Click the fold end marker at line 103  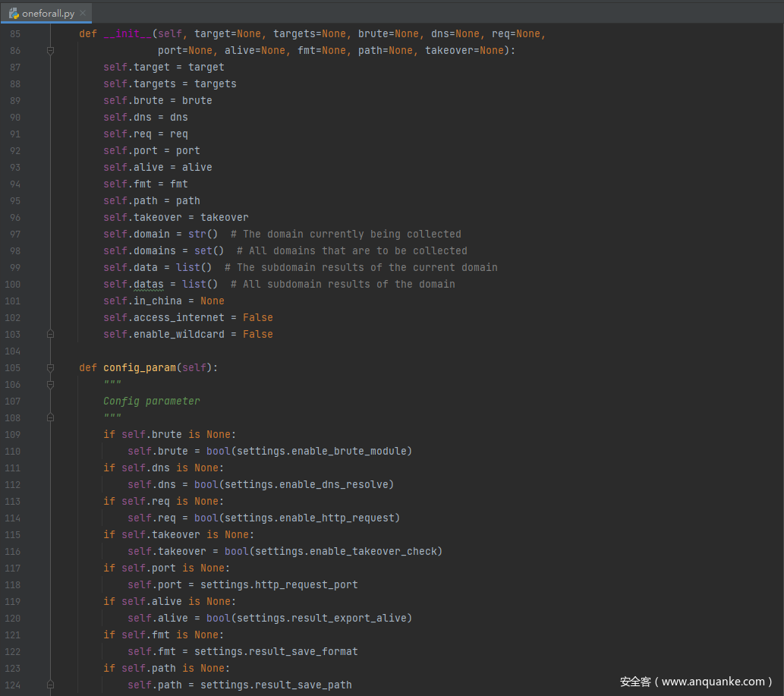(x=50, y=334)
